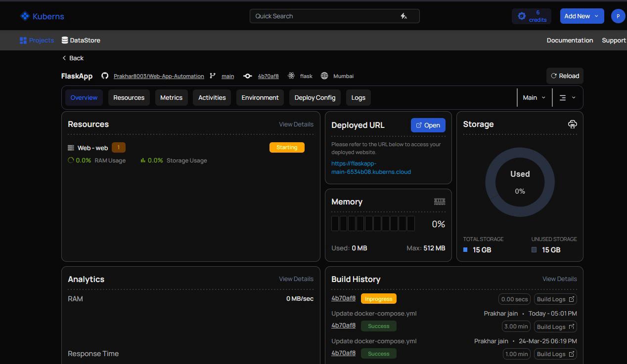Click the Kuberns logo icon

(x=25, y=16)
